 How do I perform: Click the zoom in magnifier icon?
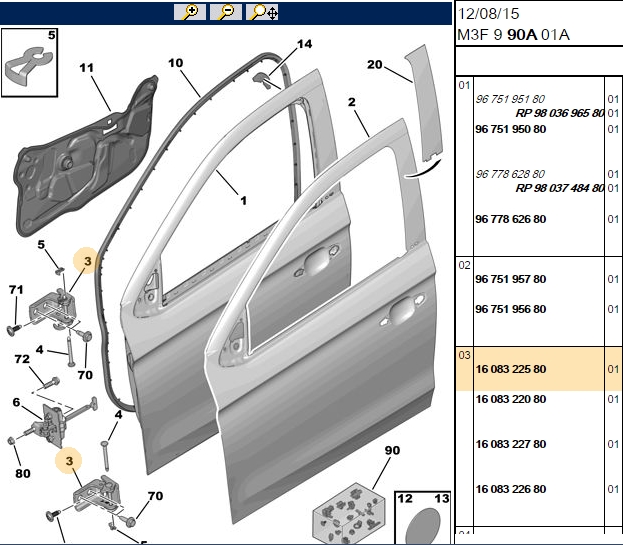point(190,12)
